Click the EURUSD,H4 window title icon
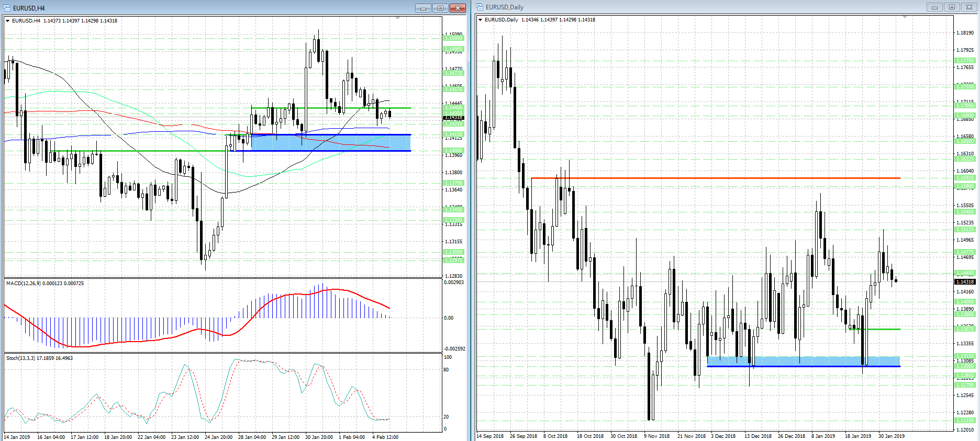Screen dimensions: 980x441 pos(7,8)
